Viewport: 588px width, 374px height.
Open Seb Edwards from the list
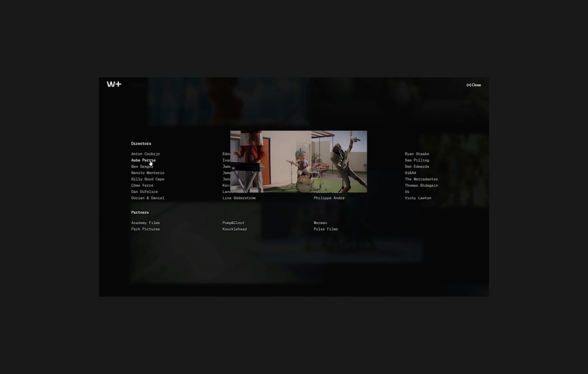coord(417,166)
